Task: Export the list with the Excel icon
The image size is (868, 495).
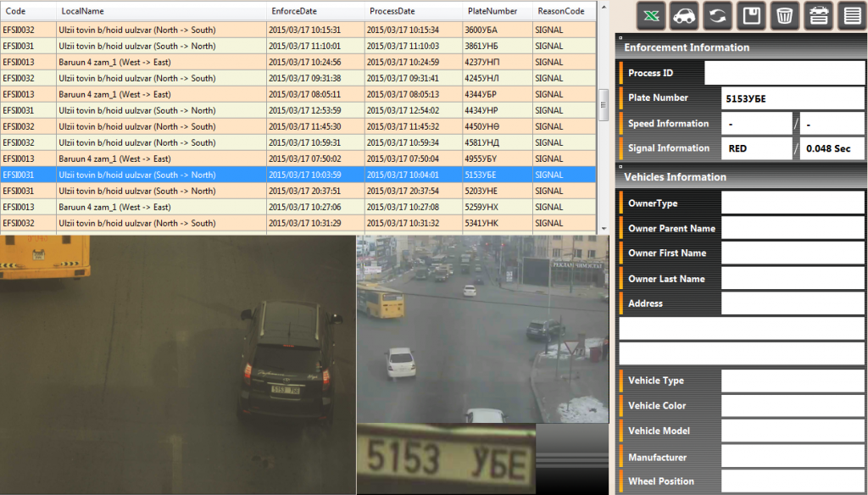Action: coord(651,15)
